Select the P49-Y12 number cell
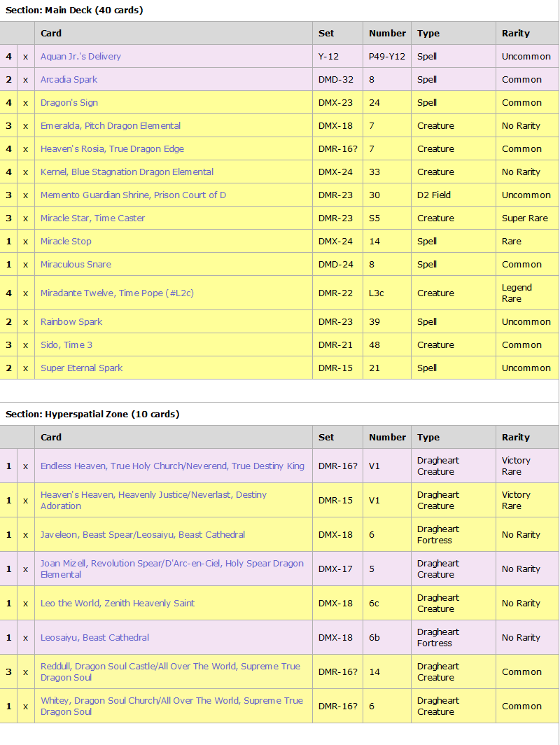Image resolution: width=560 pixels, height=745 pixels. (x=387, y=57)
